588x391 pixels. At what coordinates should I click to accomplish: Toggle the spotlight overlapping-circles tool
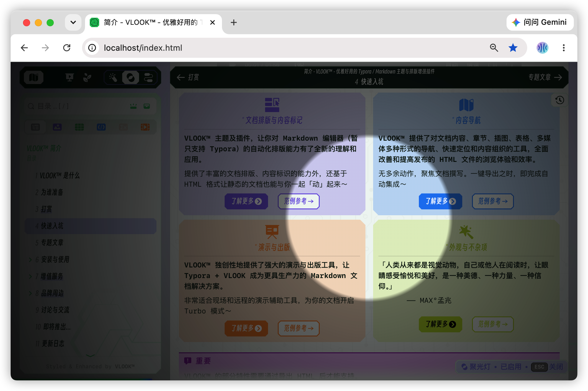tap(130, 78)
